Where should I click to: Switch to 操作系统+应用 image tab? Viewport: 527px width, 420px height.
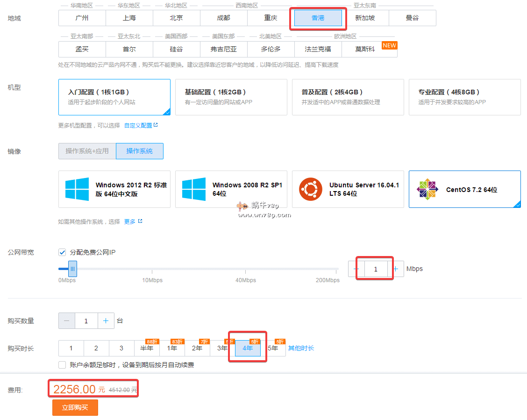[x=87, y=151]
